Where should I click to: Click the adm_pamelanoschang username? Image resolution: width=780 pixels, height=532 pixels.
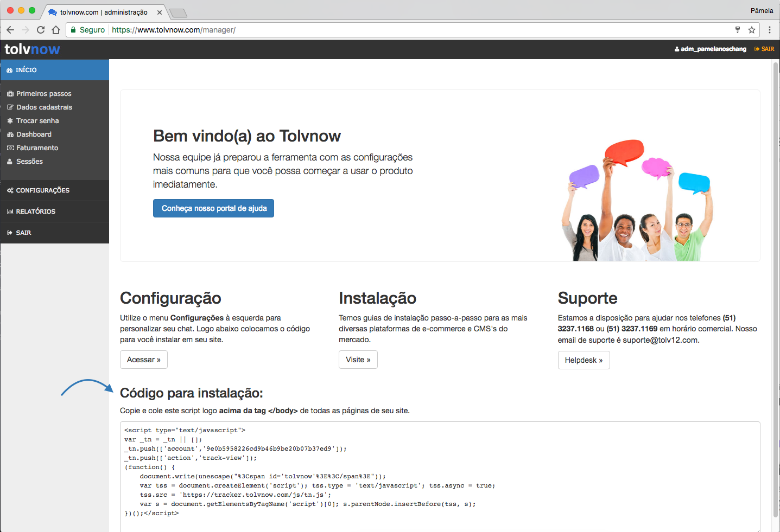tap(713, 49)
